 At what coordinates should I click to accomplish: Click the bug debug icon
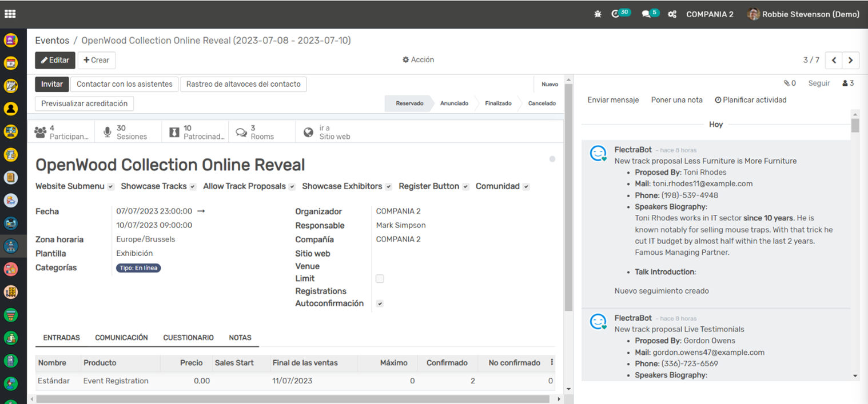tap(598, 14)
